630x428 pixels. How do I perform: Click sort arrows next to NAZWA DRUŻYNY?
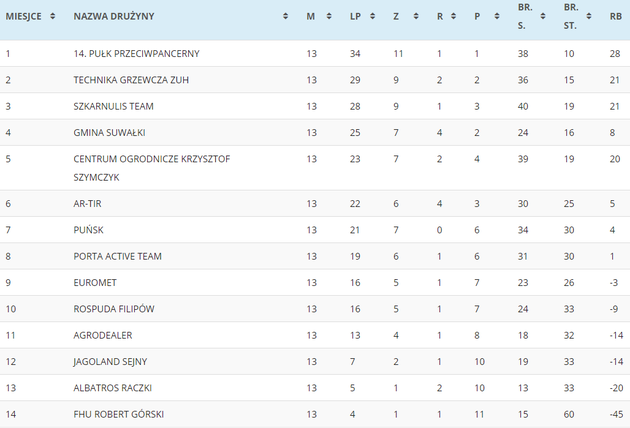pos(285,16)
